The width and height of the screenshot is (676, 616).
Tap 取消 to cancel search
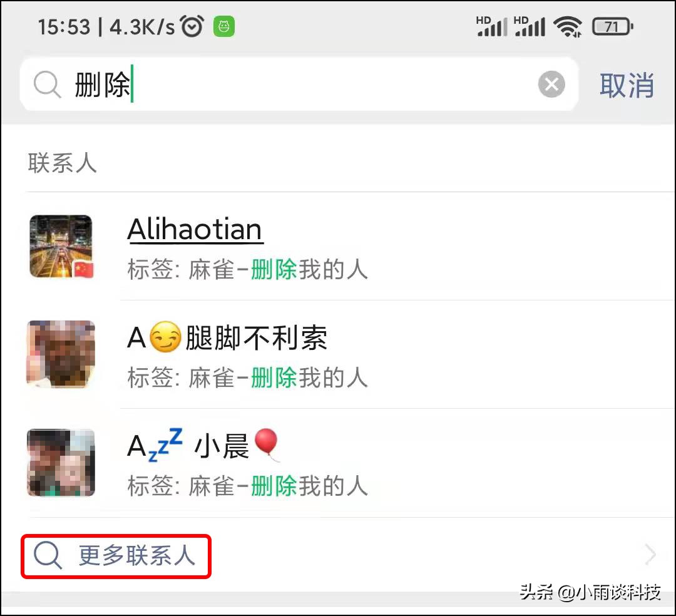(x=627, y=85)
